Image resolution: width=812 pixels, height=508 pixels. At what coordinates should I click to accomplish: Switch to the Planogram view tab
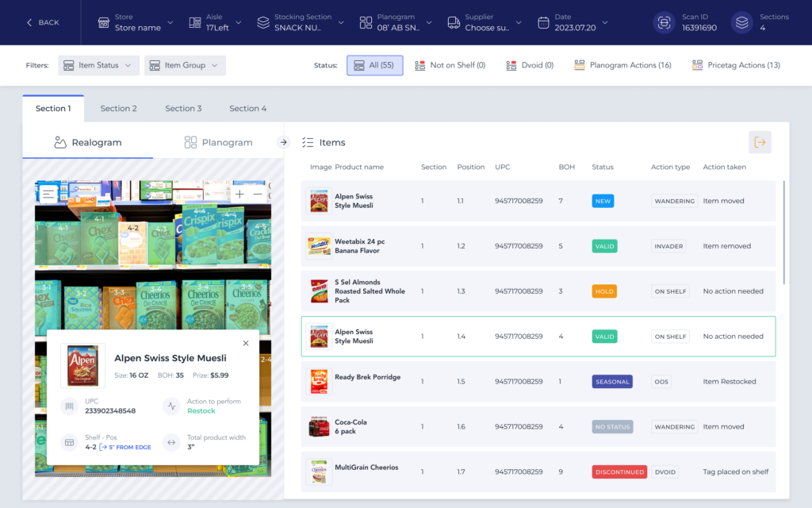(218, 143)
